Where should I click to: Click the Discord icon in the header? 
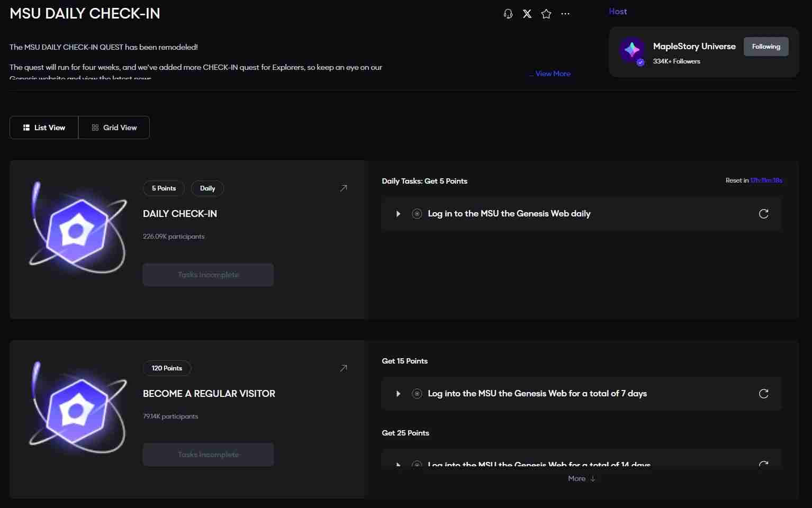coord(508,14)
